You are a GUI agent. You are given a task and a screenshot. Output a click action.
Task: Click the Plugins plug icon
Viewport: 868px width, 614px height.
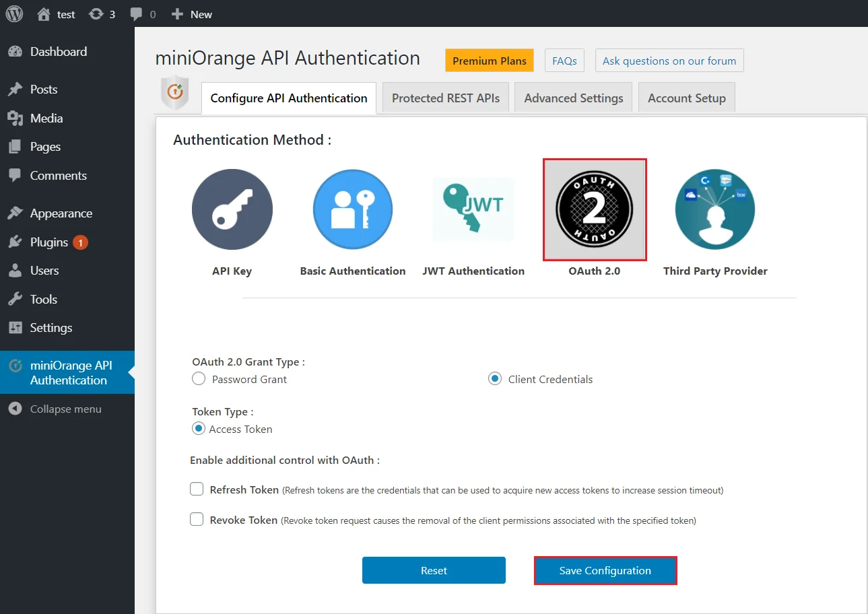[15, 242]
